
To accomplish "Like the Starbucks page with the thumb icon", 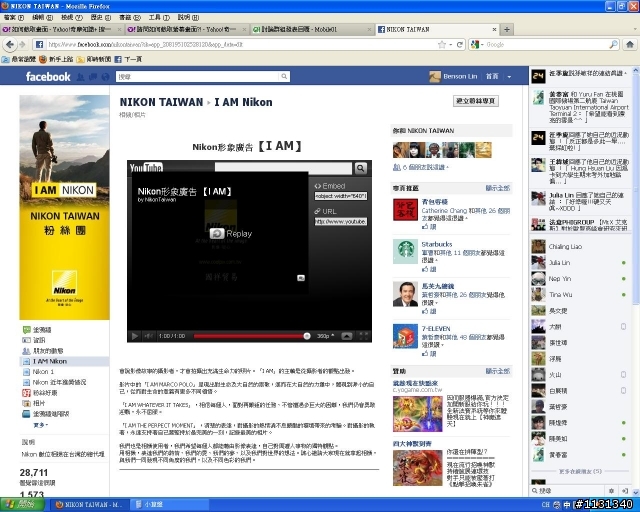I will [425, 269].
